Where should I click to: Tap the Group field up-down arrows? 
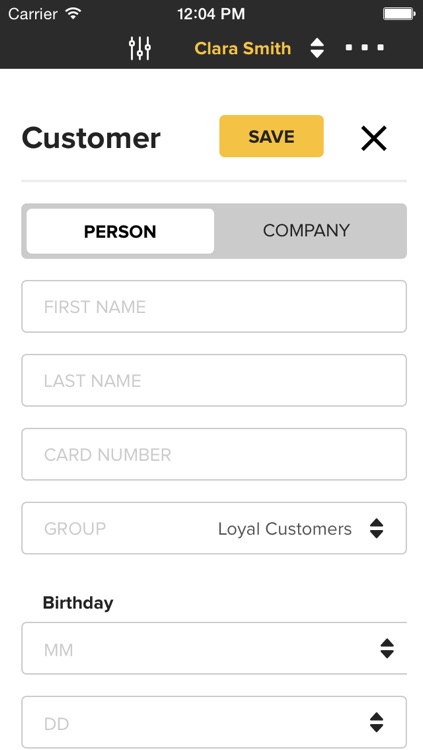pos(377,528)
